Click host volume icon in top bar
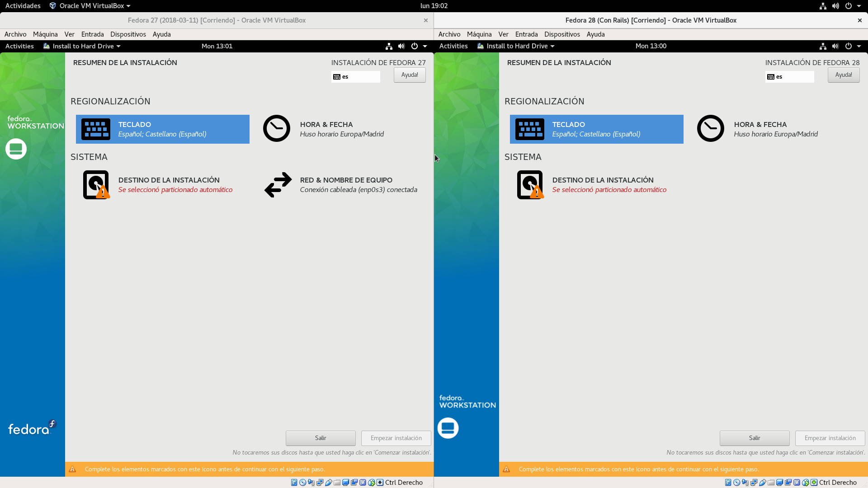 [835, 6]
